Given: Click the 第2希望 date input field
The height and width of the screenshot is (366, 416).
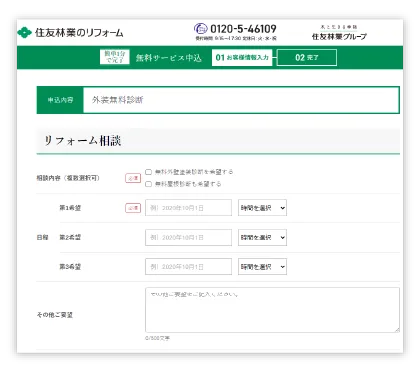Looking at the screenshot, I should point(188,237).
